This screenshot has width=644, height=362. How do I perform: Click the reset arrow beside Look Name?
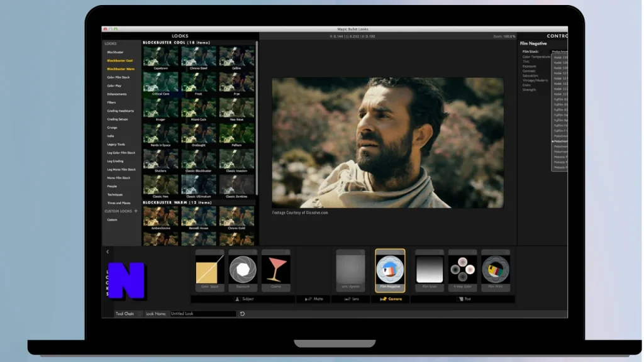click(242, 314)
